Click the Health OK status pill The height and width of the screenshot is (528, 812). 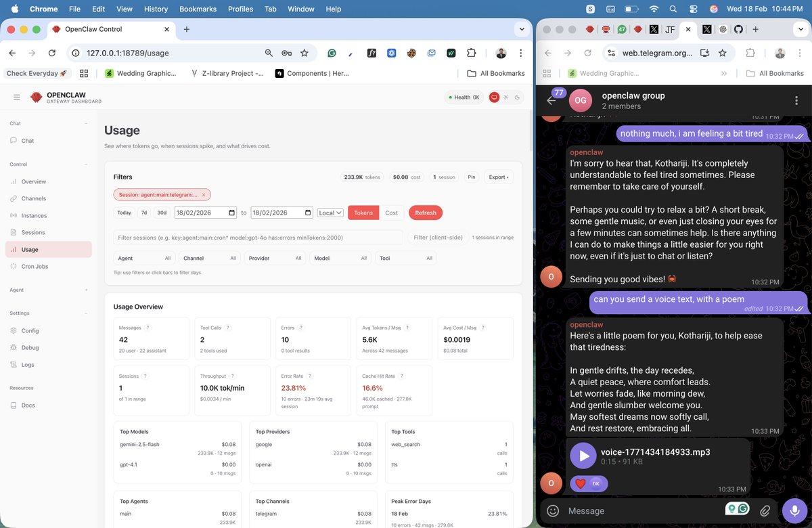point(464,97)
